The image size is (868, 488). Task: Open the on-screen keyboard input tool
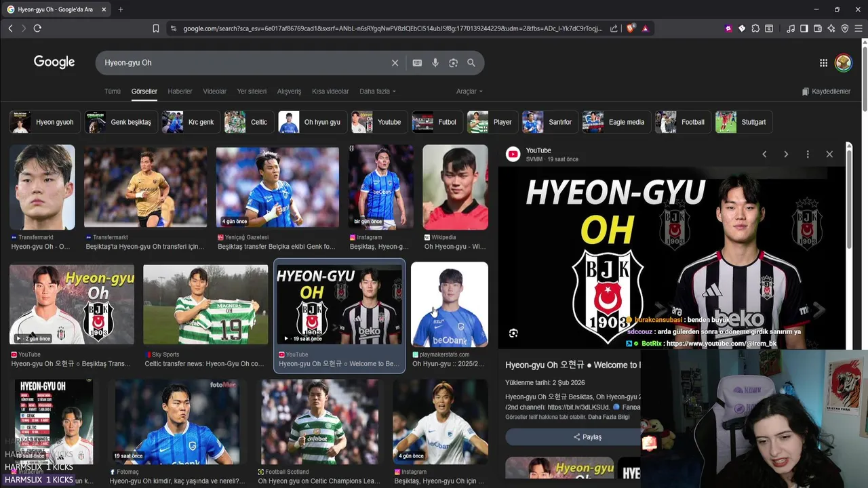click(x=417, y=62)
